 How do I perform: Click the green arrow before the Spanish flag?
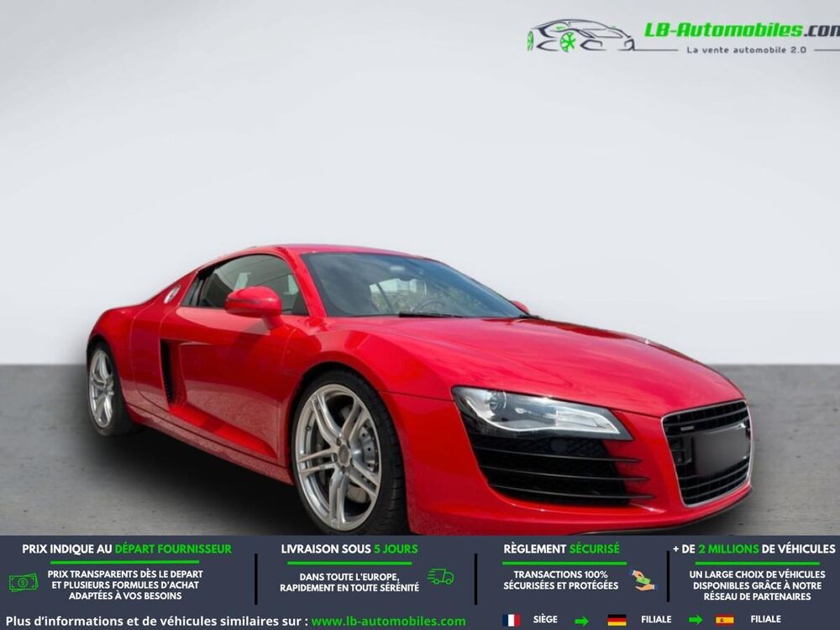(x=696, y=621)
